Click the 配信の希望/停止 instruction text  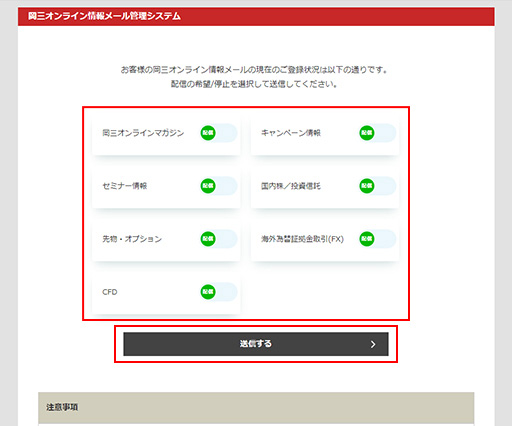point(254,84)
